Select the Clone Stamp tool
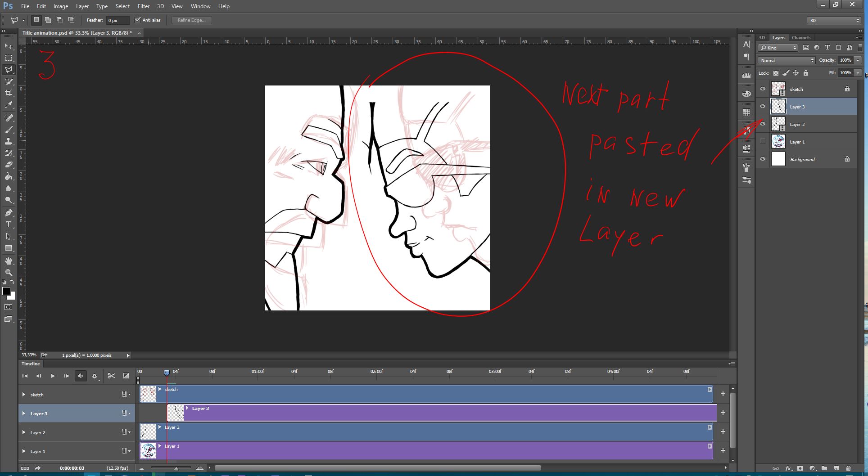The height and width of the screenshot is (476, 868). (x=9, y=141)
